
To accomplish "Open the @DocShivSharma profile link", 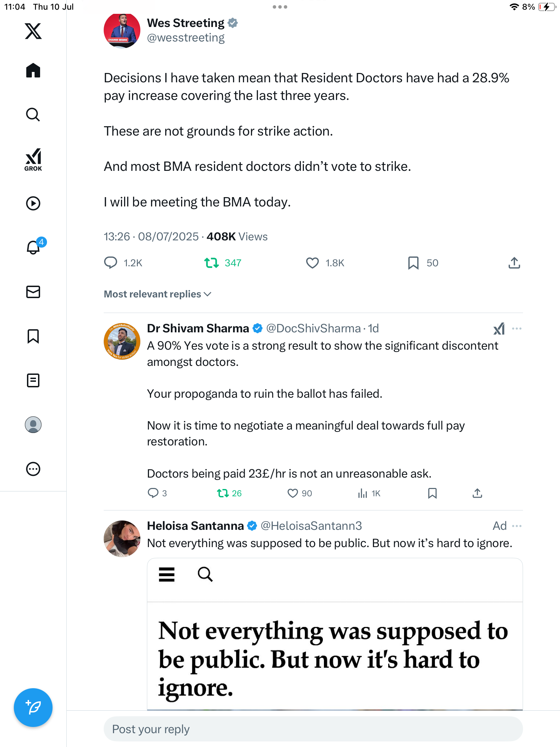I will click(x=313, y=328).
